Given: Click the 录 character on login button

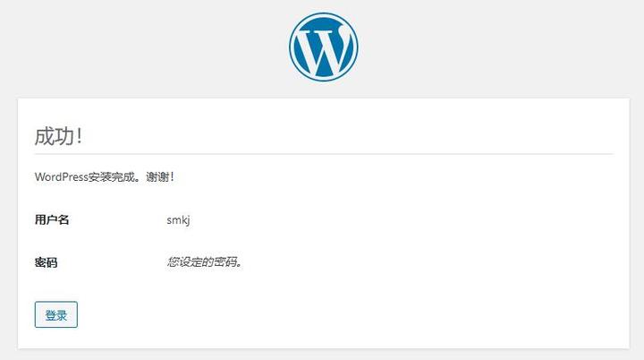Looking at the screenshot, I should (62, 315).
